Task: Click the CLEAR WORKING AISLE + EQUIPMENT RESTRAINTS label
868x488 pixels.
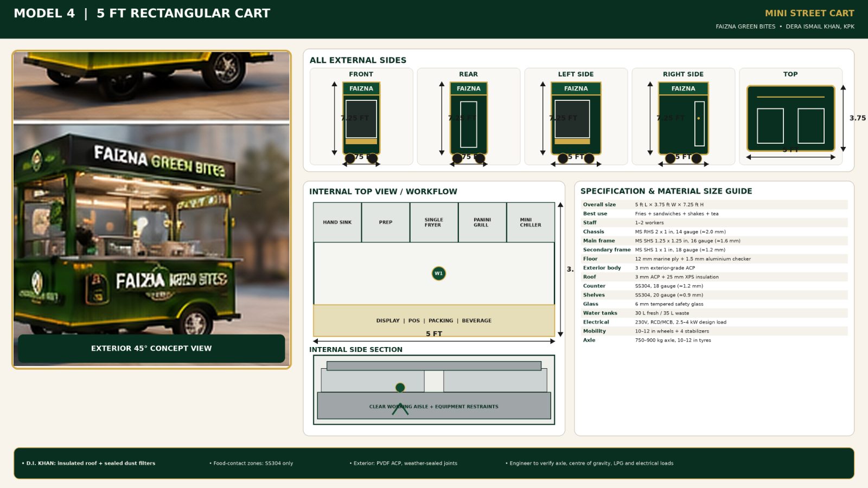Action: (x=434, y=407)
